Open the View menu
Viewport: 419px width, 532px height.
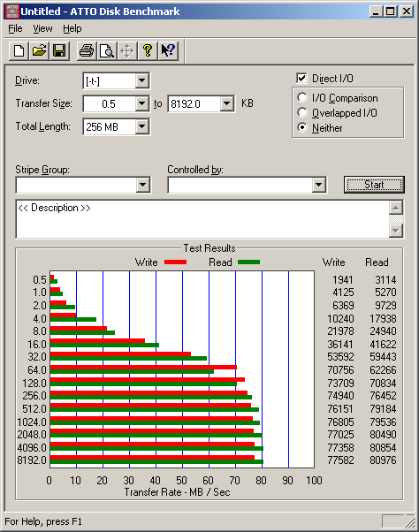click(x=42, y=28)
